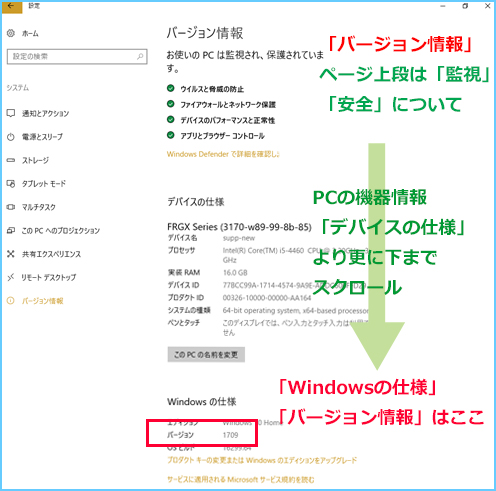496x491 pixels.
Task: Focus the 設定の検索 search field
Action: pos(77,56)
